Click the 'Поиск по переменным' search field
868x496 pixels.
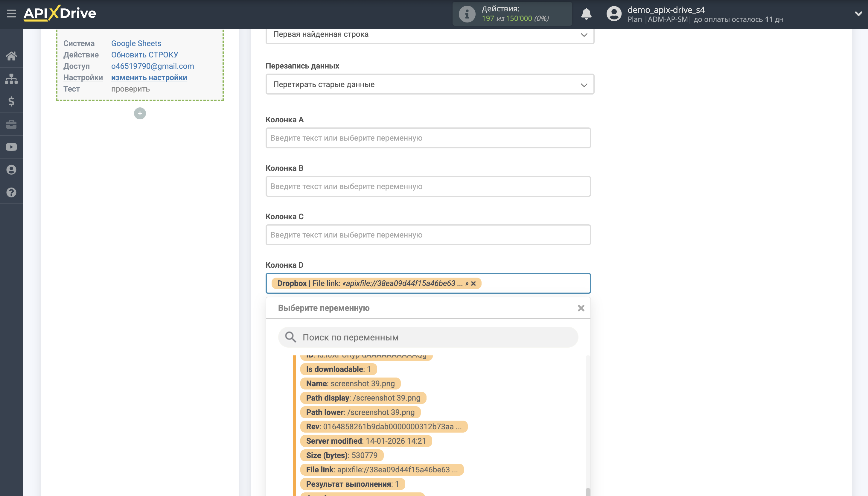[x=427, y=337]
